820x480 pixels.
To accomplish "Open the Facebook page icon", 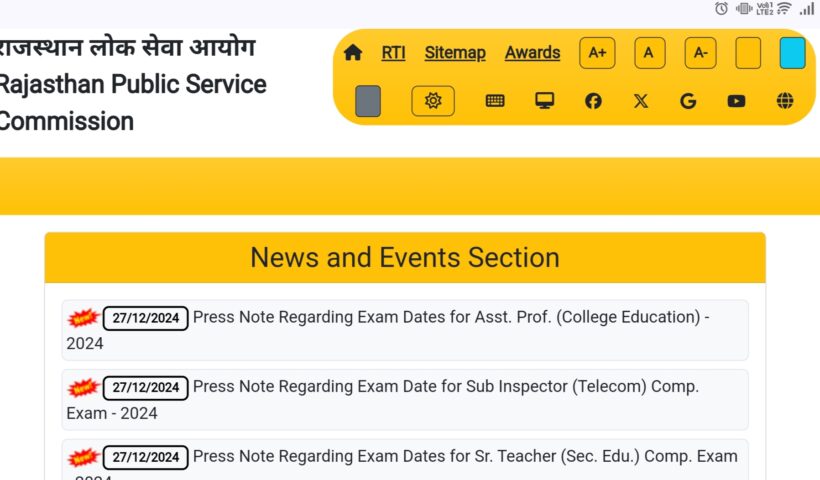I will [x=593, y=101].
